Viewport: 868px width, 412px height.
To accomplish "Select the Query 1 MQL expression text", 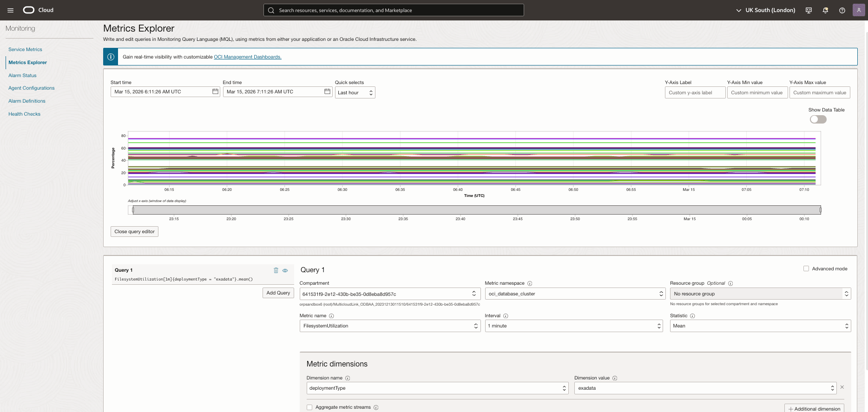I will [x=184, y=279].
